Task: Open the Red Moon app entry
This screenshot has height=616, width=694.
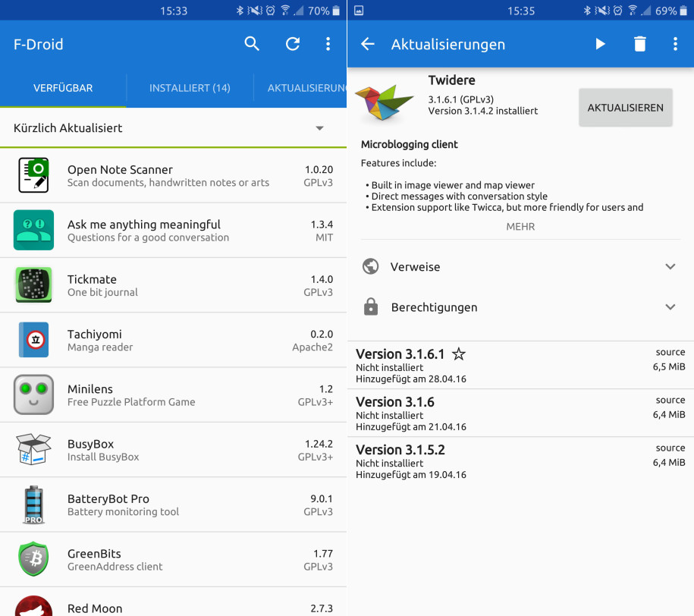Action: pos(174,602)
